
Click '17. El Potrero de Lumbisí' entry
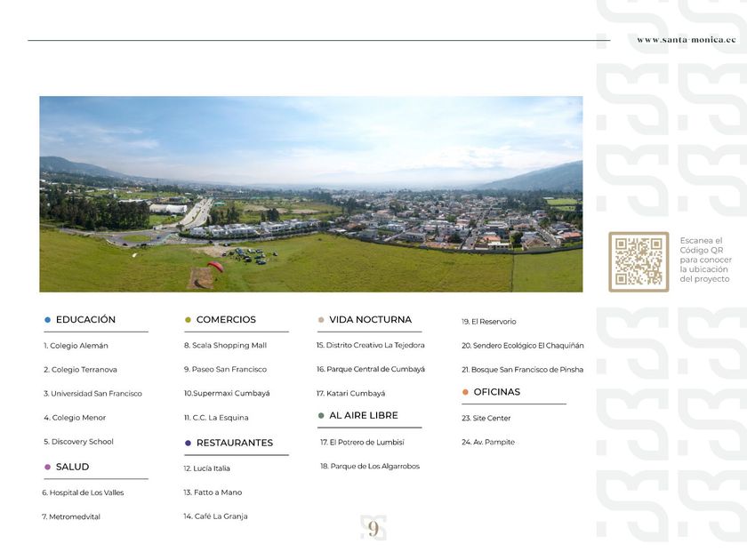(362, 443)
